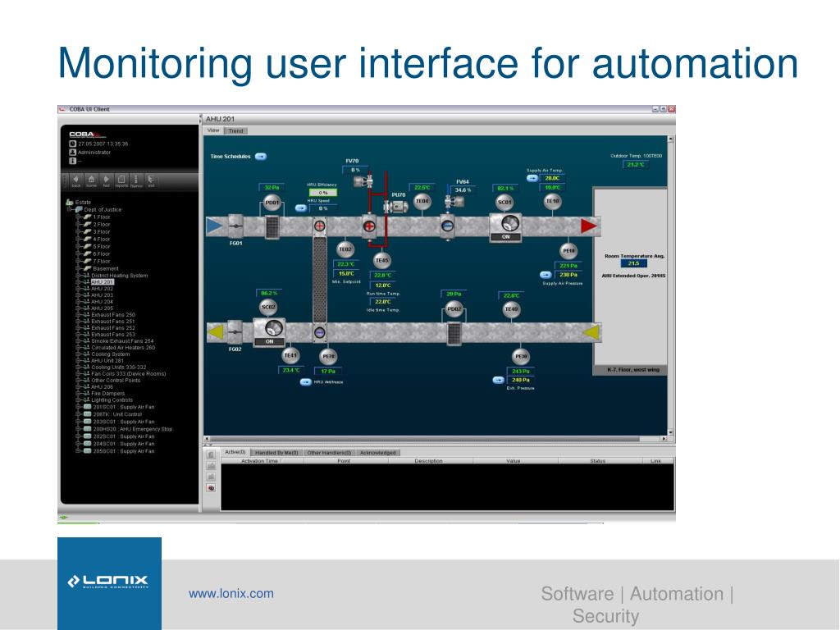Click the SC02 speed controller sensor
This screenshot has height=630, width=840.
coord(268,307)
